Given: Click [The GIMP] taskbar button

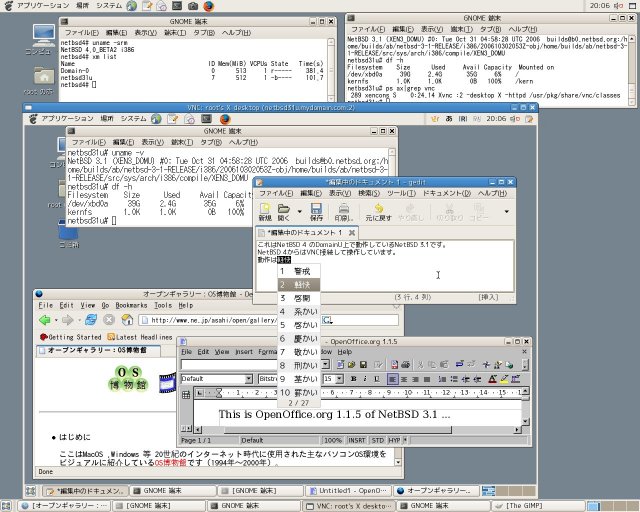Looking at the screenshot, I should click(x=538, y=505).
